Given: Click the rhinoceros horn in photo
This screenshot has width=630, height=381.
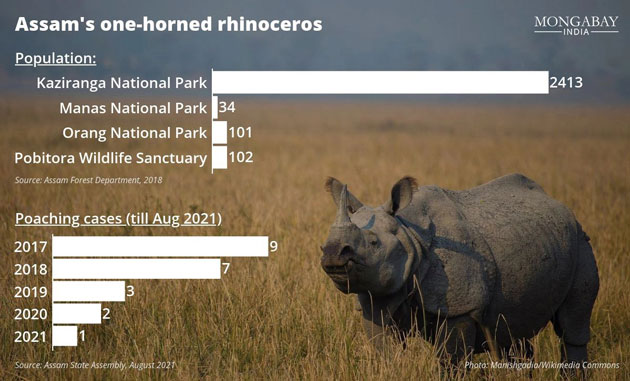Looking at the screenshot, I should pos(344,205).
